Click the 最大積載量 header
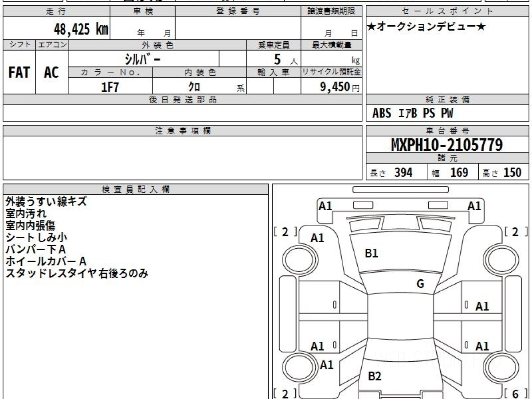Viewport: 532px width, 399px height. point(331,45)
